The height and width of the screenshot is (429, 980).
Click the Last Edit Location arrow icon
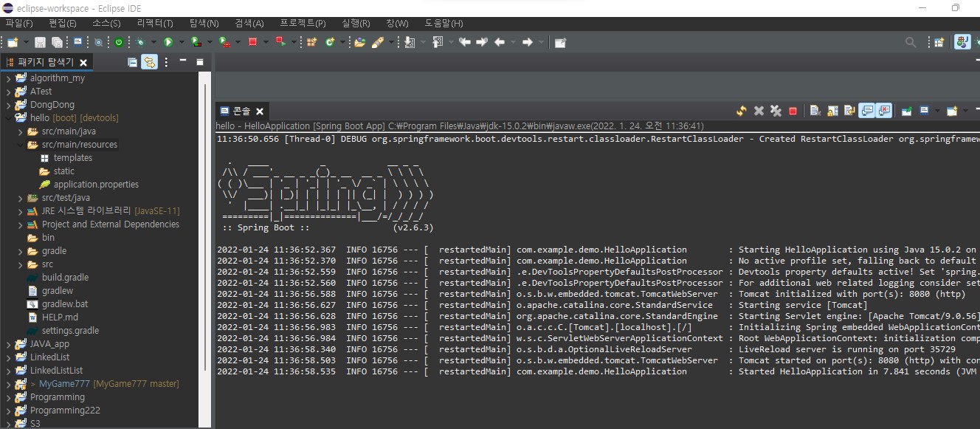coord(464,42)
